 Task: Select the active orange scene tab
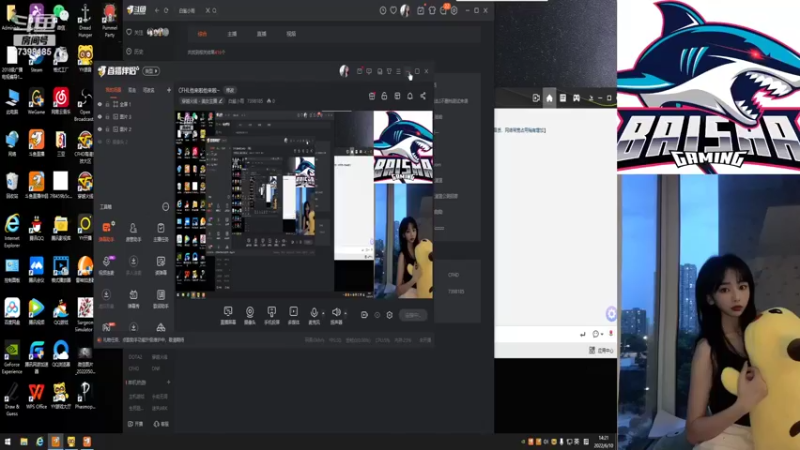pyautogui.click(x=113, y=90)
